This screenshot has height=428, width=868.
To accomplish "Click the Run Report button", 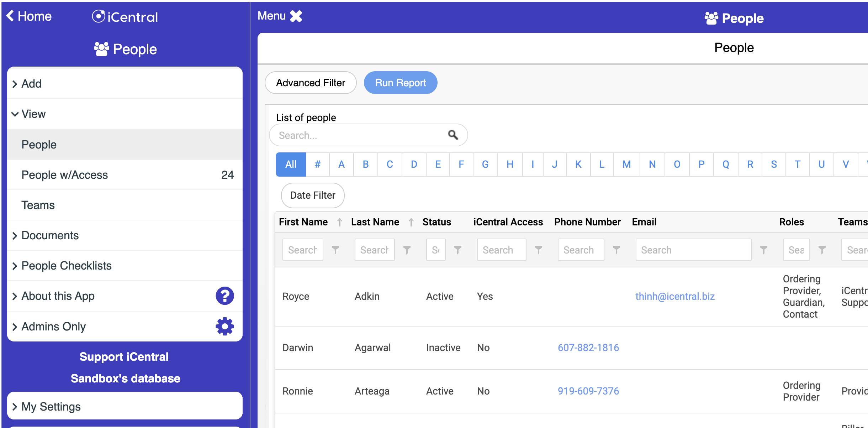I will (400, 83).
